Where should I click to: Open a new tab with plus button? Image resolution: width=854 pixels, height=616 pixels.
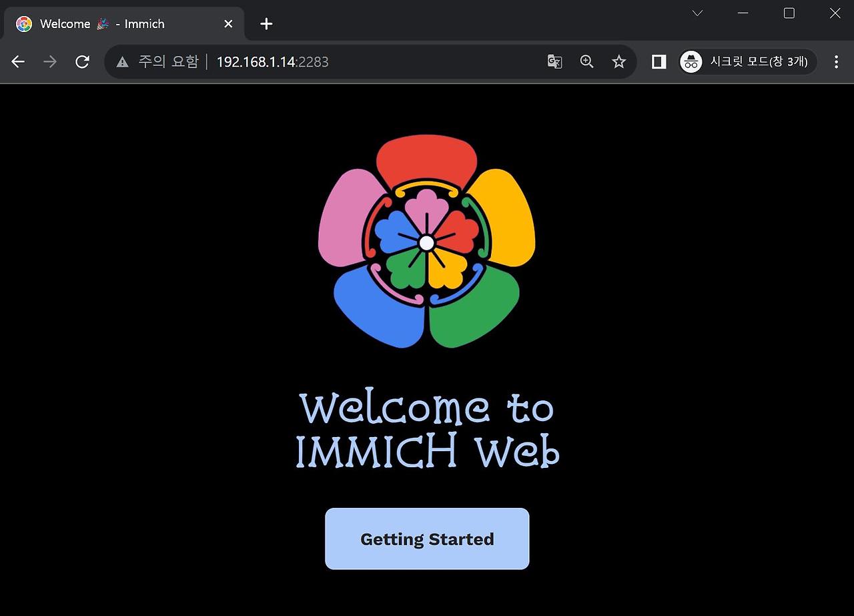(x=266, y=24)
